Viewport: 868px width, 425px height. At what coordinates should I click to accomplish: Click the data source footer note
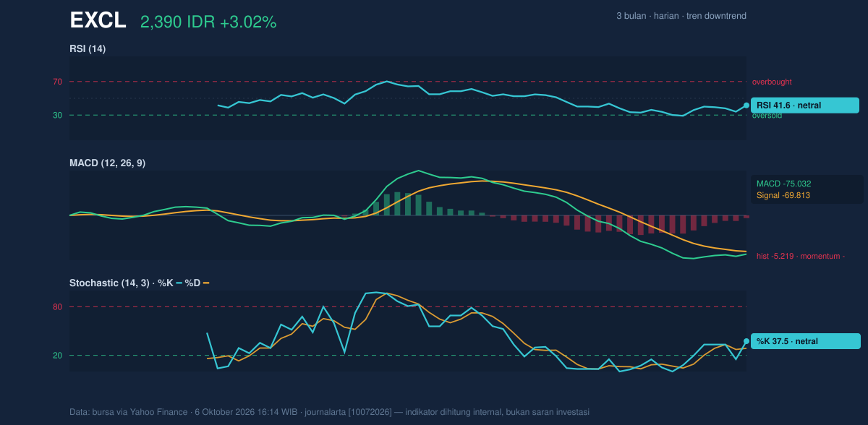(x=330, y=412)
